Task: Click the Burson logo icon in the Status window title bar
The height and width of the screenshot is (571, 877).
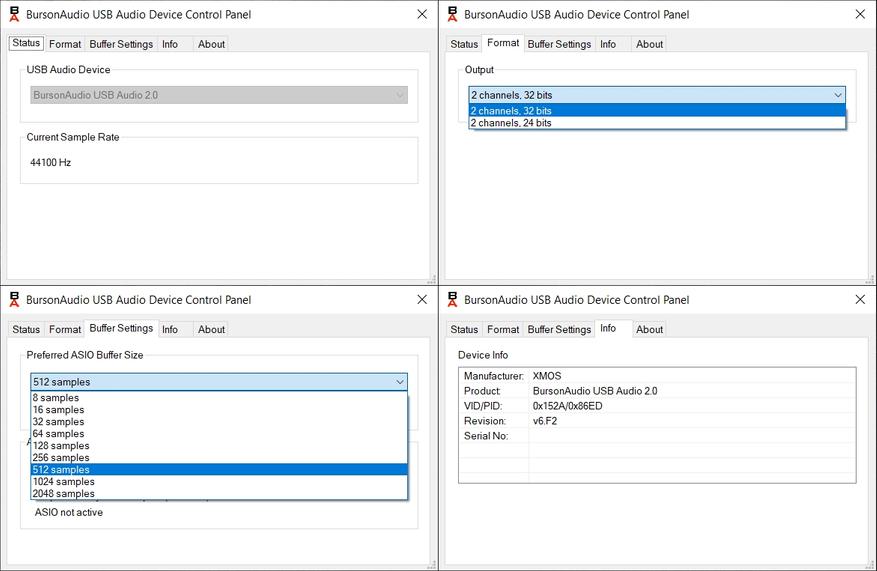Action: pyautogui.click(x=15, y=15)
